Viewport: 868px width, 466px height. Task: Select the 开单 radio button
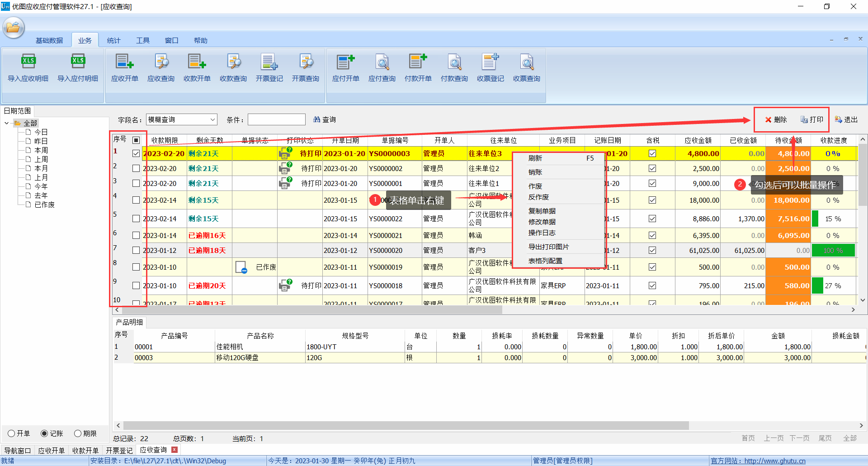pyautogui.click(x=12, y=433)
